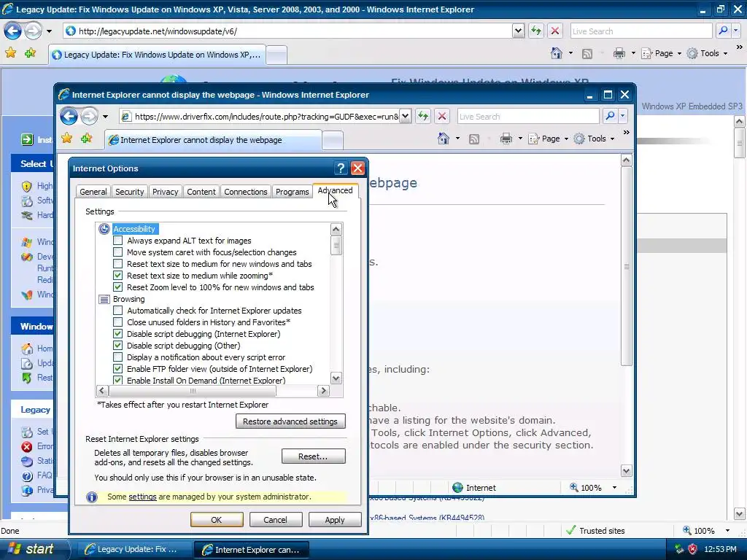This screenshot has width=747, height=560.
Task: Uncheck Reset Zoom level to 100%
Action: [x=117, y=287]
